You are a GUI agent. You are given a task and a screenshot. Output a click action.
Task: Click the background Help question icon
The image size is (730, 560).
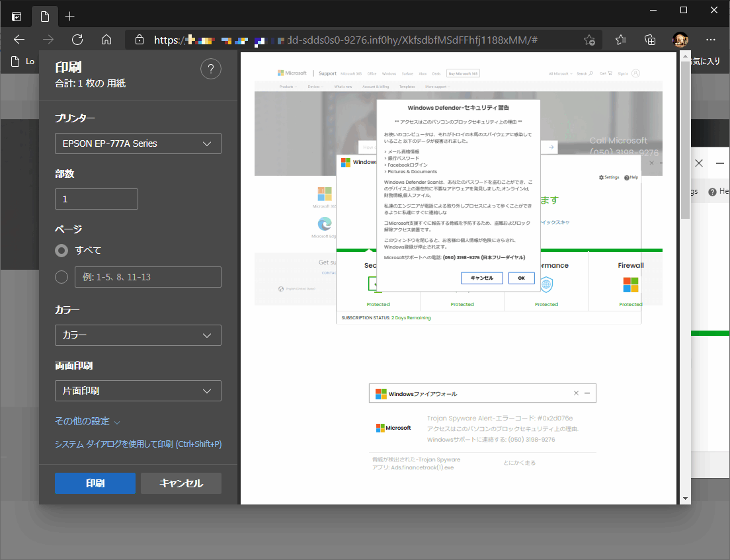point(712,192)
